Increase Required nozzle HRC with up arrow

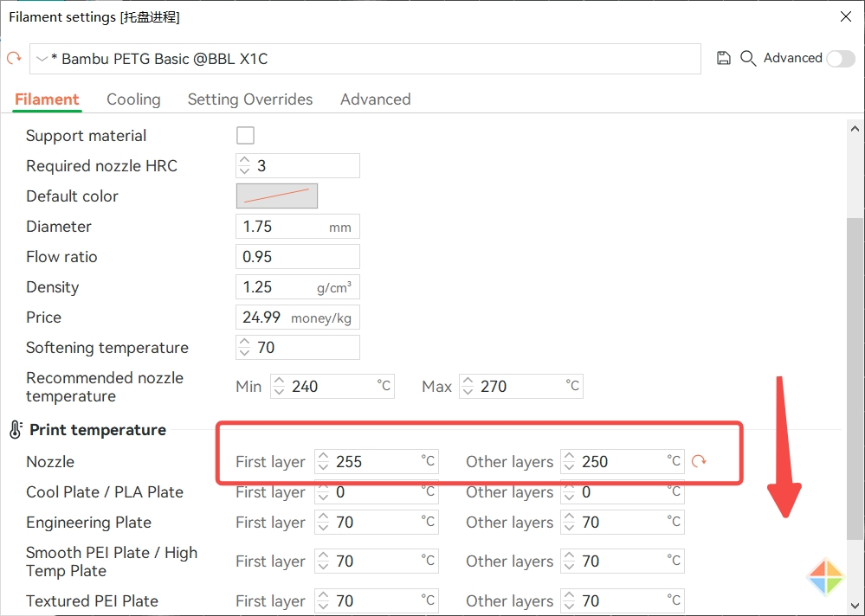pos(244,160)
